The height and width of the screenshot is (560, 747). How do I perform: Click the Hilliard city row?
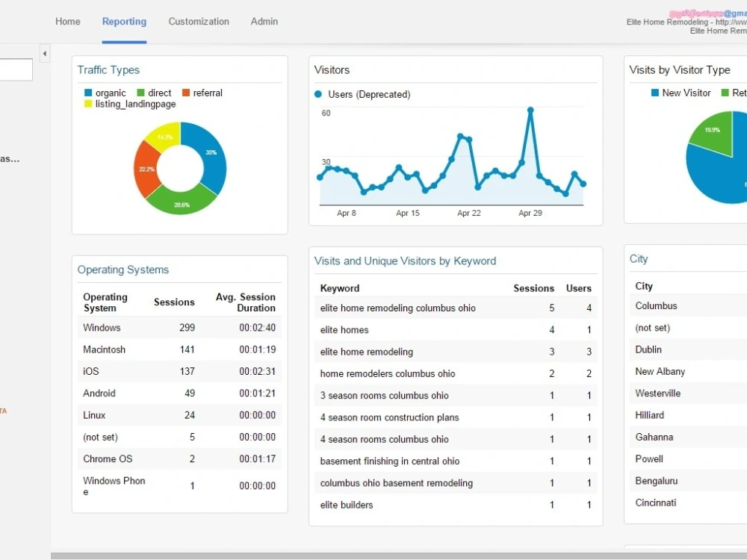(x=688, y=415)
